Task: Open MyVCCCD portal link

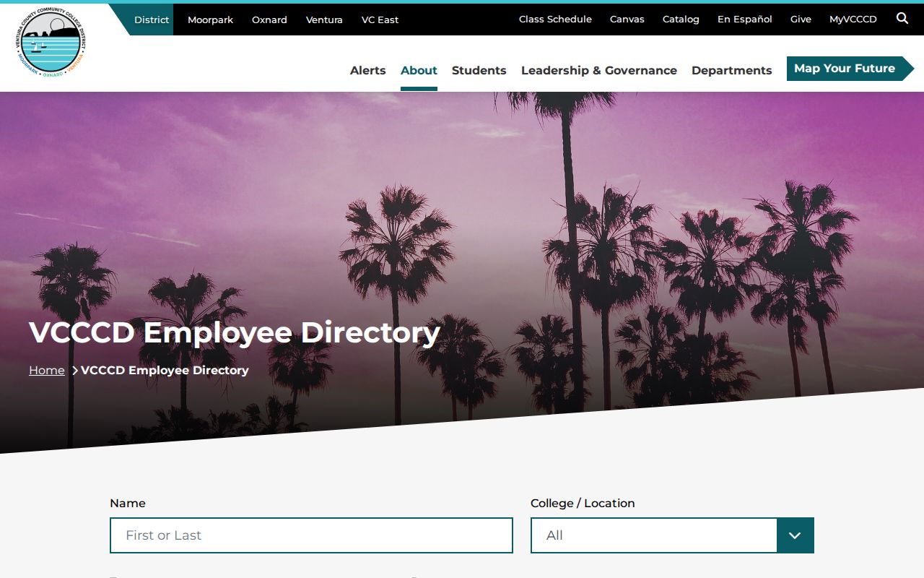Action: click(x=853, y=20)
